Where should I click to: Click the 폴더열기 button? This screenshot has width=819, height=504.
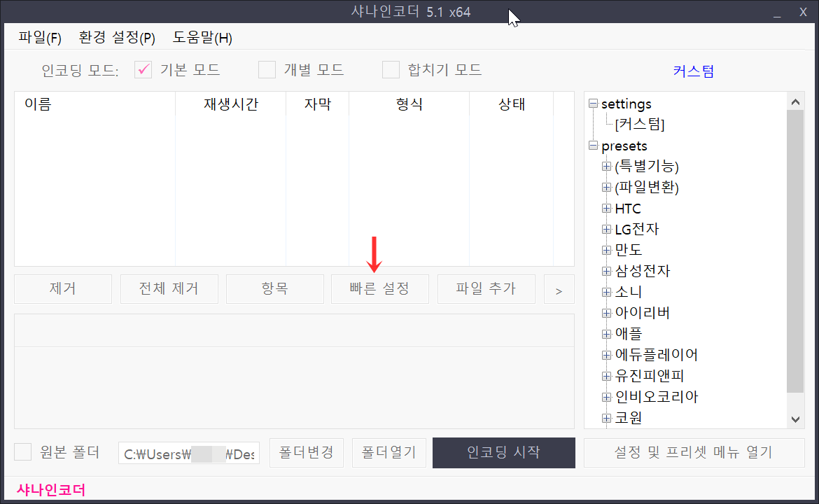pos(389,452)
